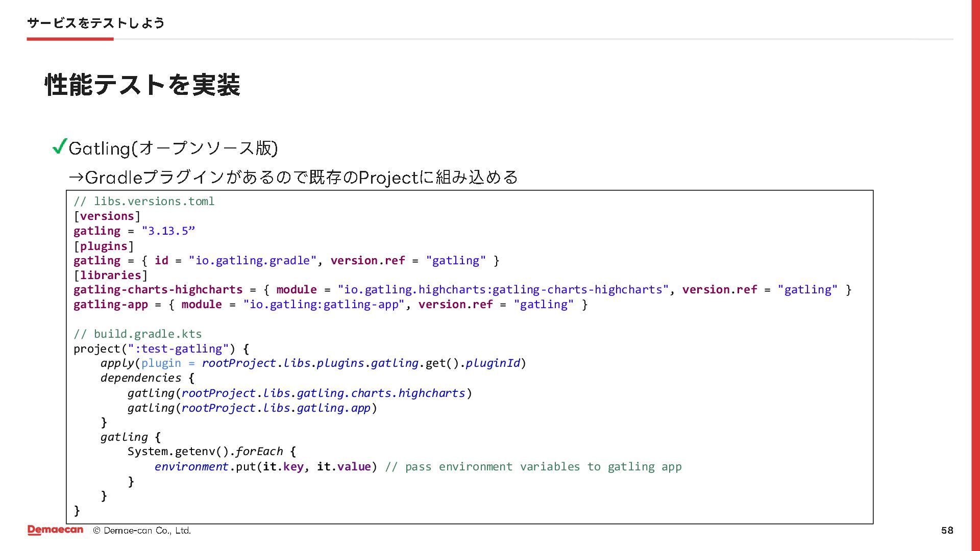Click the libs.versions.toml comment line
Viewport: 980px width, 551px height.
[144, 202]
